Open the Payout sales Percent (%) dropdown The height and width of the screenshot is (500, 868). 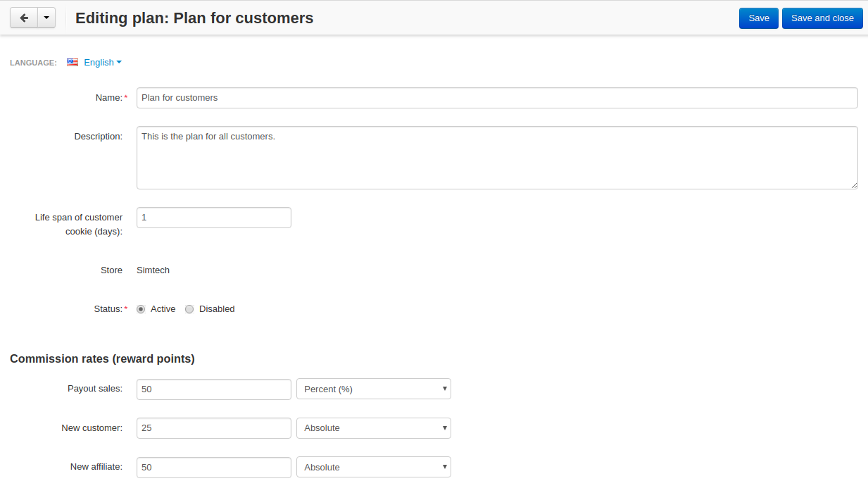tap(374, 389)
